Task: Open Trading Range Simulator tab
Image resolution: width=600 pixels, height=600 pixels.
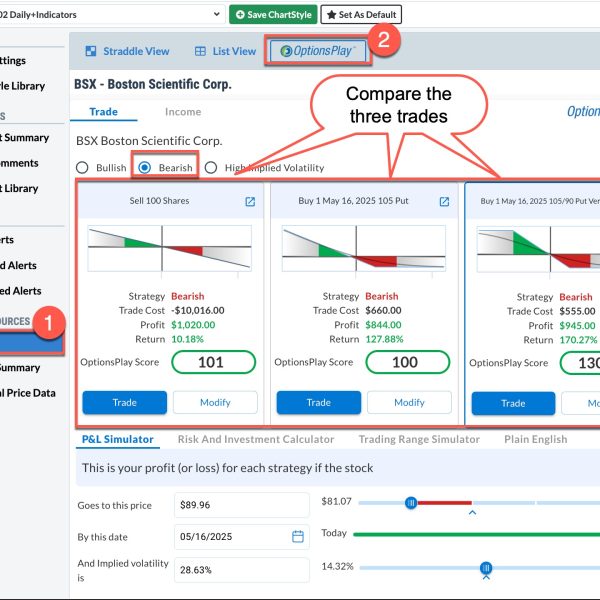Action: (419, 439)
